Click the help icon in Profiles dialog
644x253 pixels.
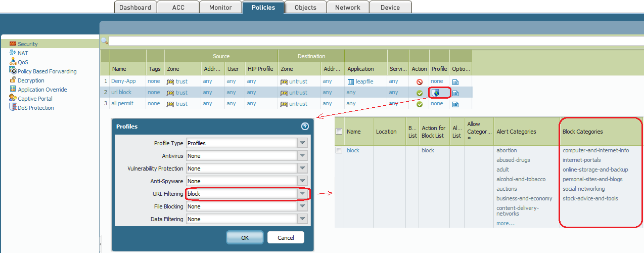305,126
